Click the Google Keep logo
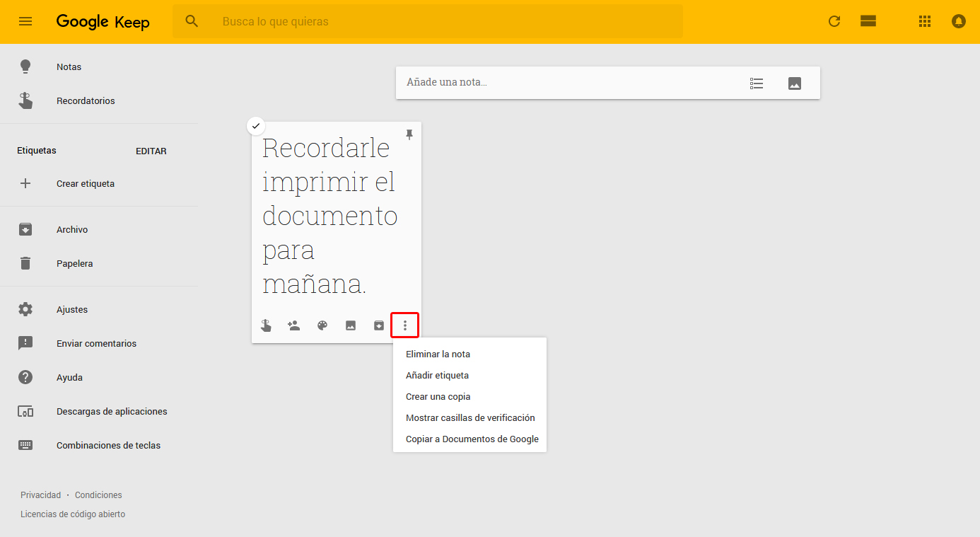 103,21
